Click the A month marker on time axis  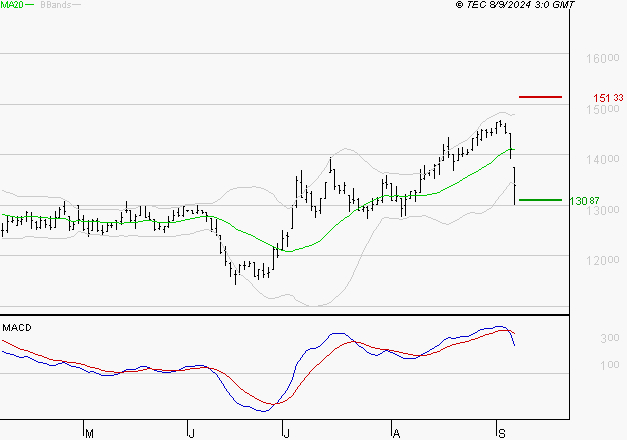(x=396, y=433)
